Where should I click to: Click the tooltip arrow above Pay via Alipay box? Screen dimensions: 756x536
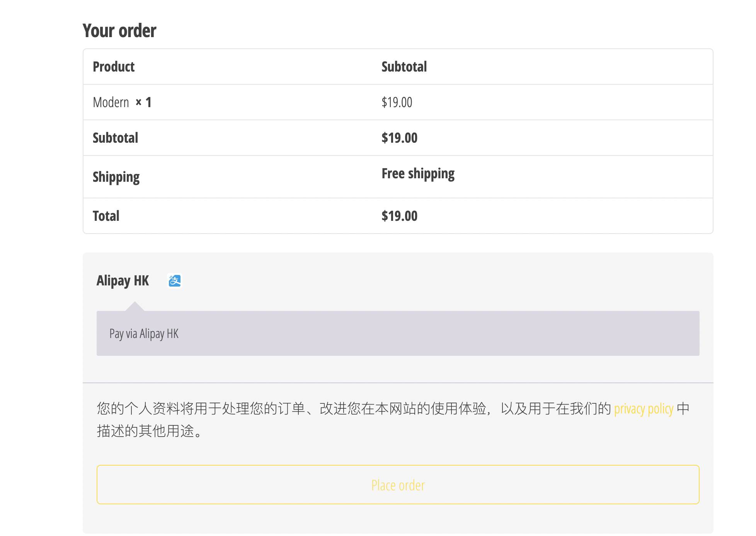[x=135, y=306]
